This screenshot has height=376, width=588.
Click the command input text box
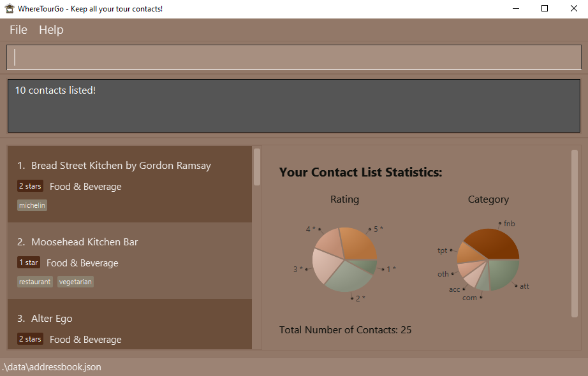click(293, 57)
